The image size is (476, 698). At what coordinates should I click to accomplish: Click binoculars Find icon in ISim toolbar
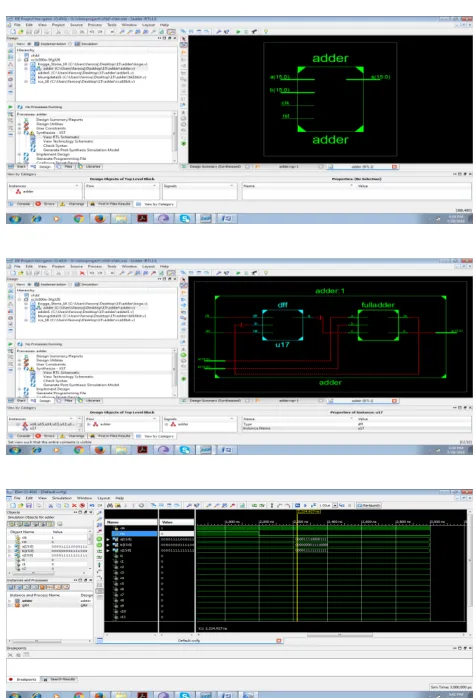tap(110, 506)
